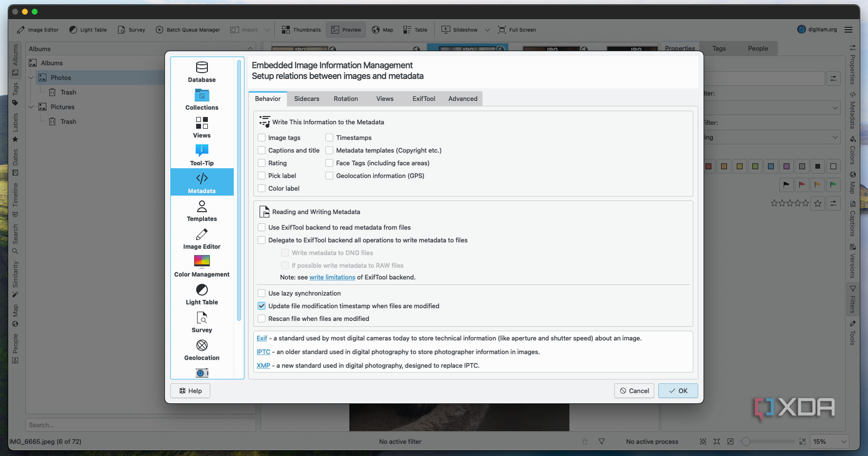Focus the album Search field
Screen dimensions: 868x456
(140, 425)
